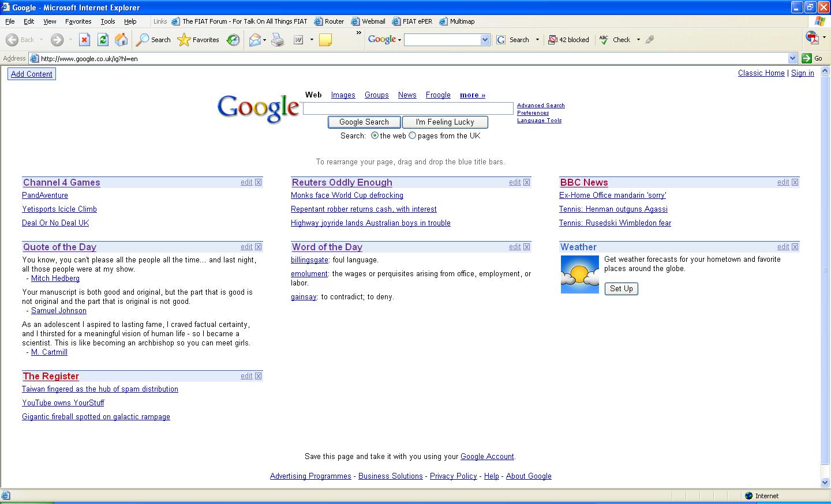This screenshot has height=504, width=831.
Task: Open the Edit menu
Action: point(29,21)
